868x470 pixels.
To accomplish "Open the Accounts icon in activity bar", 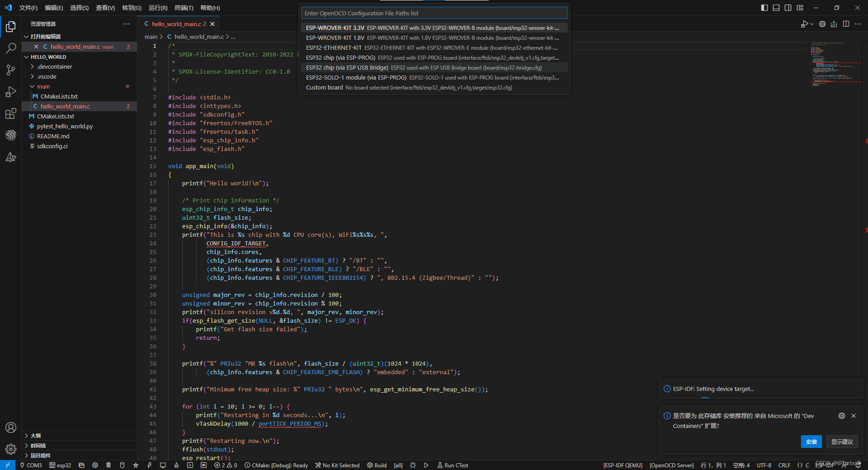I will pos(11,428).
